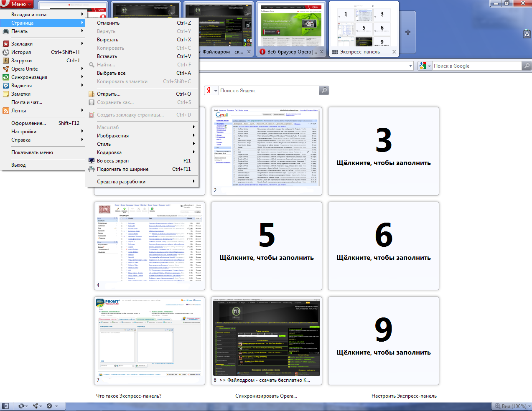The image size is (532, 411).
Task: Close the Файлодром tab
Action: pyautogui.click(x=249, y=52)
